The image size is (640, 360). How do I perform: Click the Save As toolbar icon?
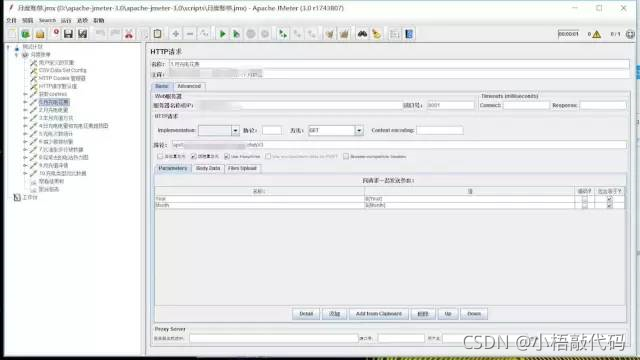pos(82,34)
